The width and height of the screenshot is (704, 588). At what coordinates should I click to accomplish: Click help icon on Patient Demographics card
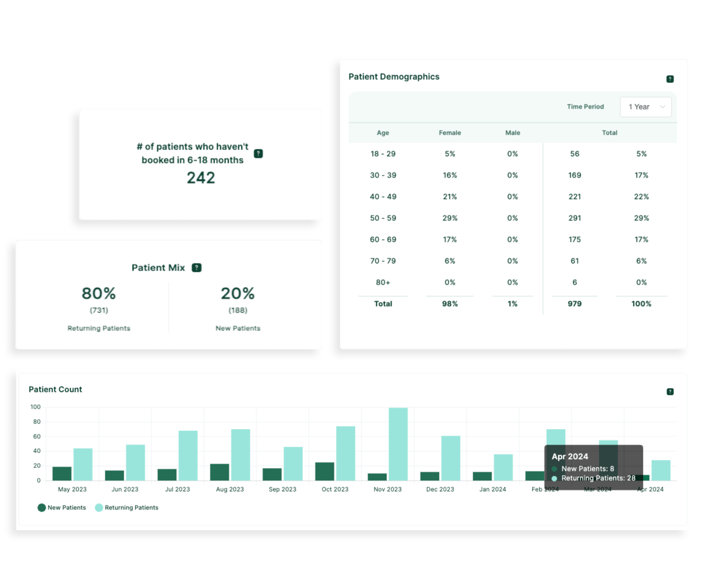coord(669,79)
